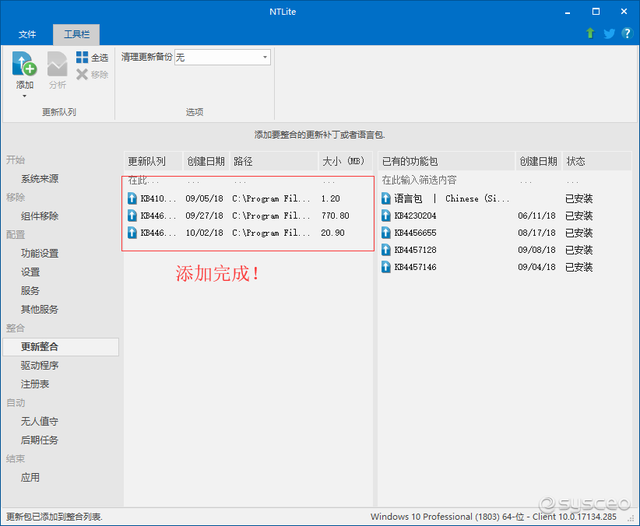Click the green update arrow icon
Viewport: 640px width, 526px height.
click(590, 33)
